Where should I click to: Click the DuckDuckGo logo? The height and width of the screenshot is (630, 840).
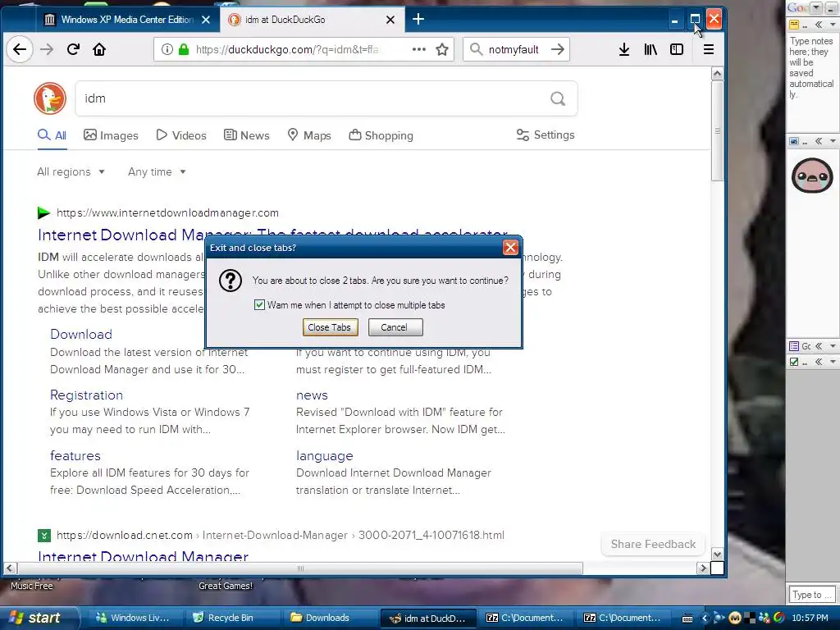click(x=50, y=98)
